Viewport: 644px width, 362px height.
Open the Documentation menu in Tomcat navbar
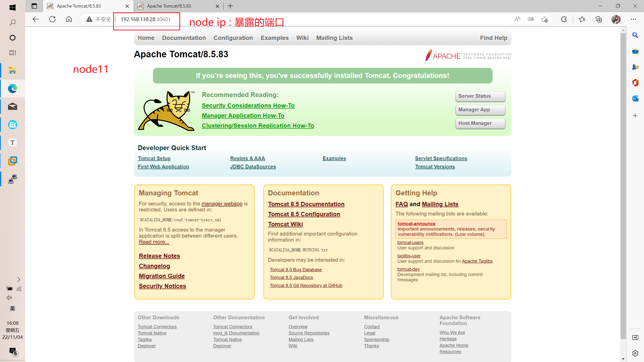[184, 38]
